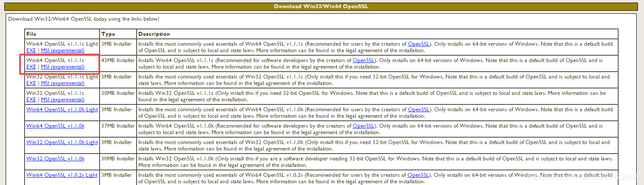Download MSI (experimental) for Win32 OpenSSL v1.1.1c Light

(62, 83)
